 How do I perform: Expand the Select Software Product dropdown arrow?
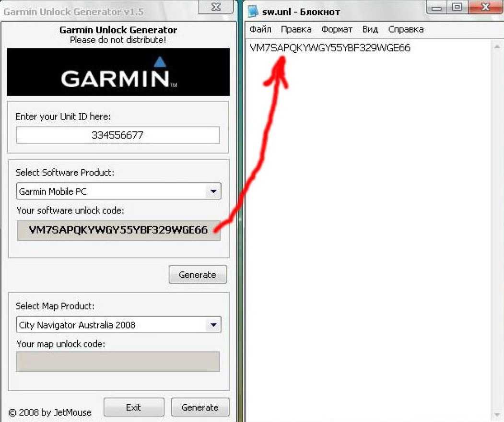(x=213, y=191)
